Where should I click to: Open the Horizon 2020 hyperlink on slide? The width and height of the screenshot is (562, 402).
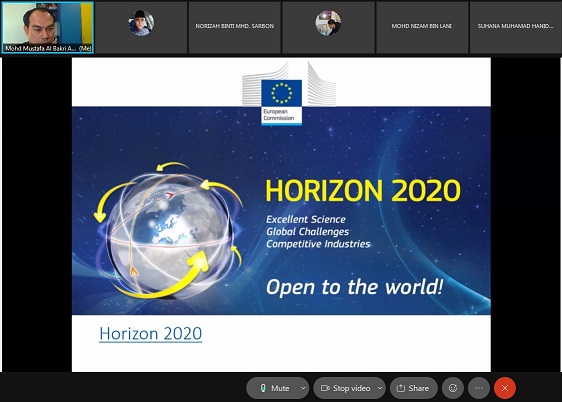coord(151,334)
